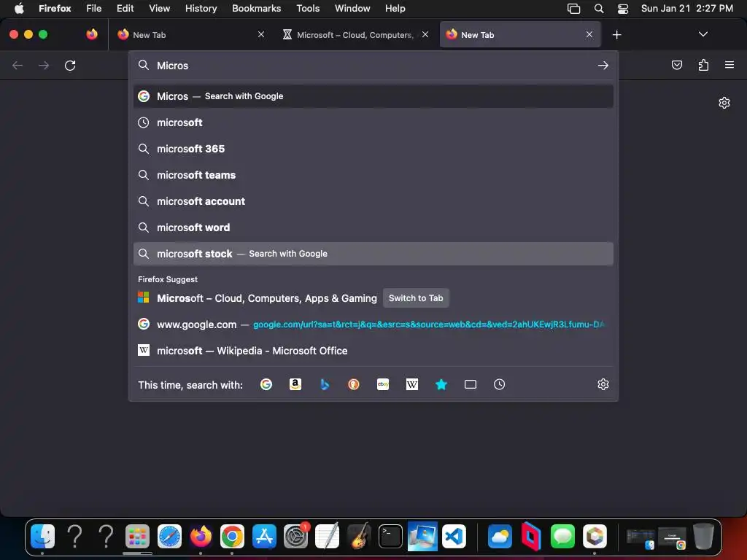Open the Trash in the Dock
Screen dimensions: 747x560
pyautogui.click(x=703, y=537)
